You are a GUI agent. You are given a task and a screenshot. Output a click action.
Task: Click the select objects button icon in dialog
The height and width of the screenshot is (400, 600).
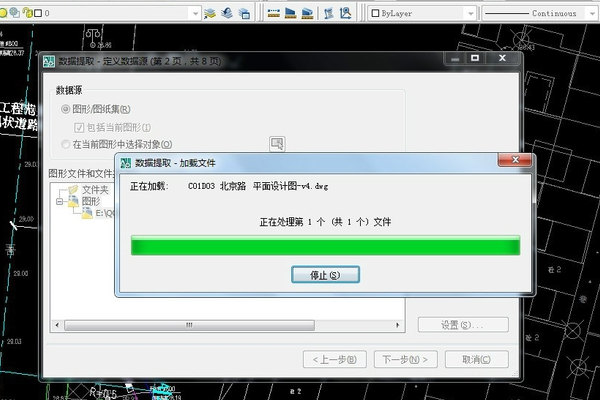277,144
